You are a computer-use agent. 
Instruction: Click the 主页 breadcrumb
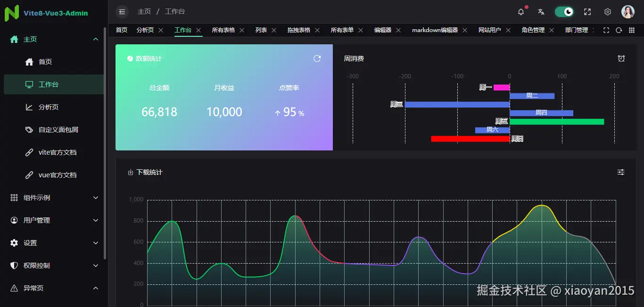[144, 12]
